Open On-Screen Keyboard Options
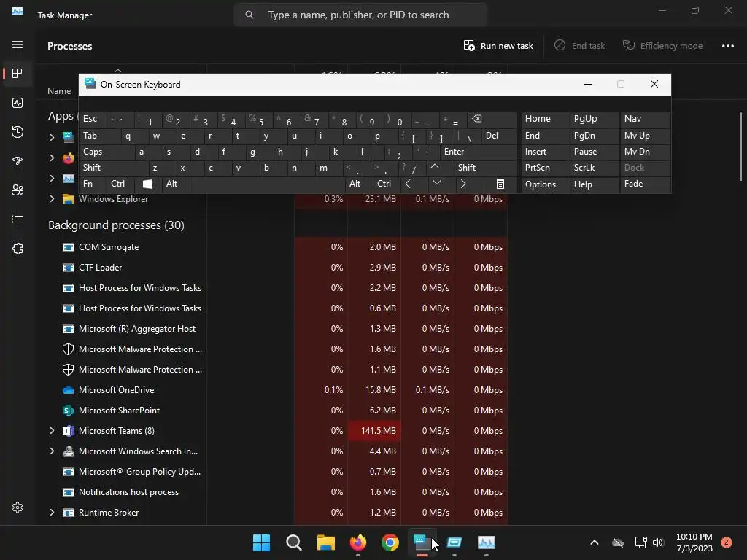This screenshot has width=747, height=560. click(x=545, y=184)
